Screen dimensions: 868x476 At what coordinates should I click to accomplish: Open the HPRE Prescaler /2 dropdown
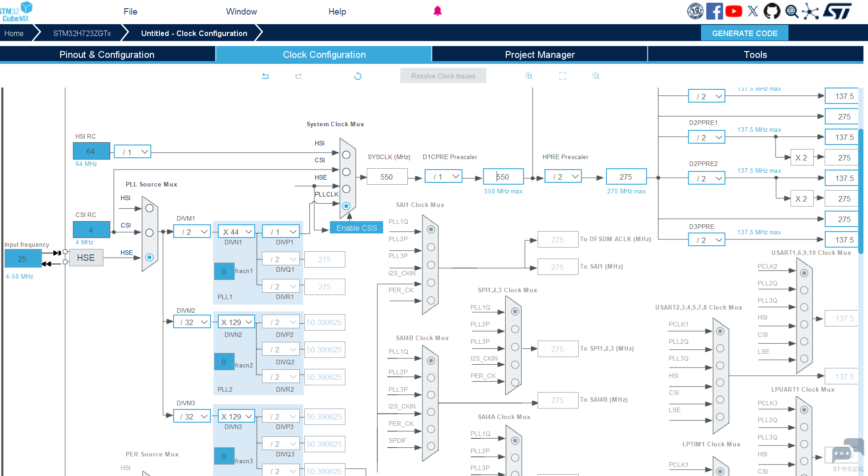(x=563, y=176)
